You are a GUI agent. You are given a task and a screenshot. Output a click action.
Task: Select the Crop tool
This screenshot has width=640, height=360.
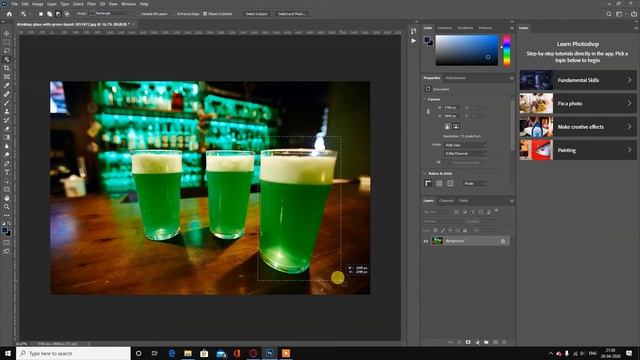click(x=7, y=68)
